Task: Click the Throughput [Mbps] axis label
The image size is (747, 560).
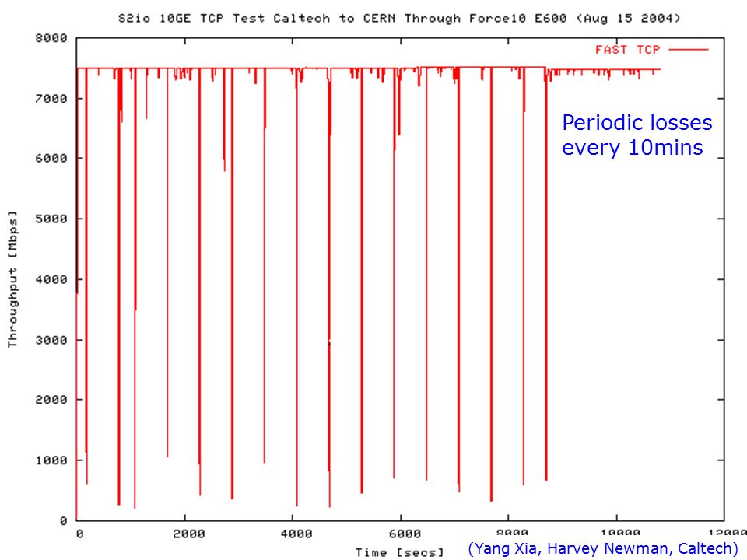Action: click(x=12, y=279)
